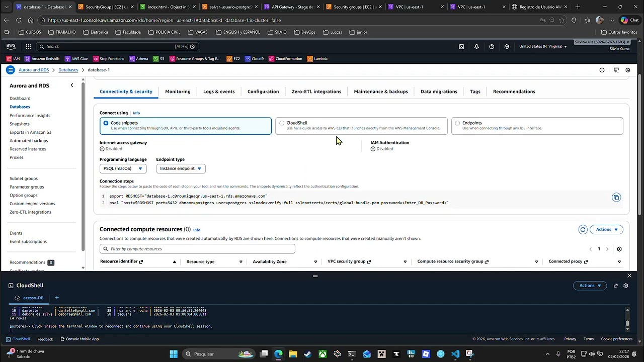Open the CloudFormation shortcut

coord(286,59)
